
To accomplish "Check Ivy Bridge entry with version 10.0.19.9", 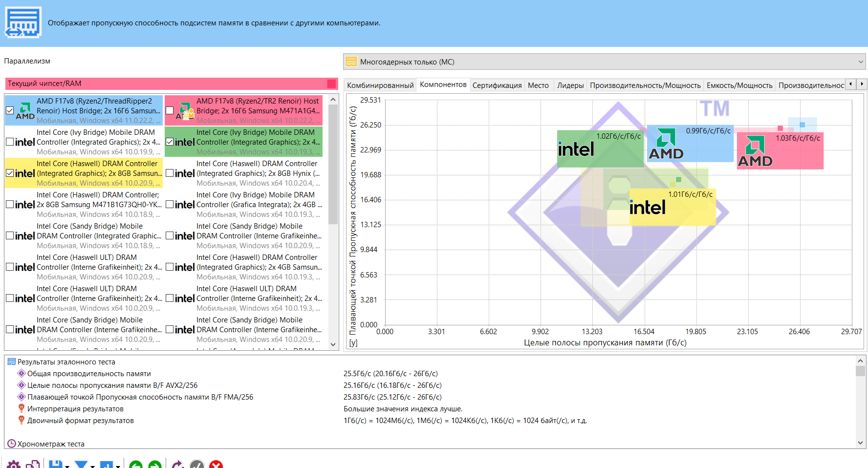I will coord(10,142).
